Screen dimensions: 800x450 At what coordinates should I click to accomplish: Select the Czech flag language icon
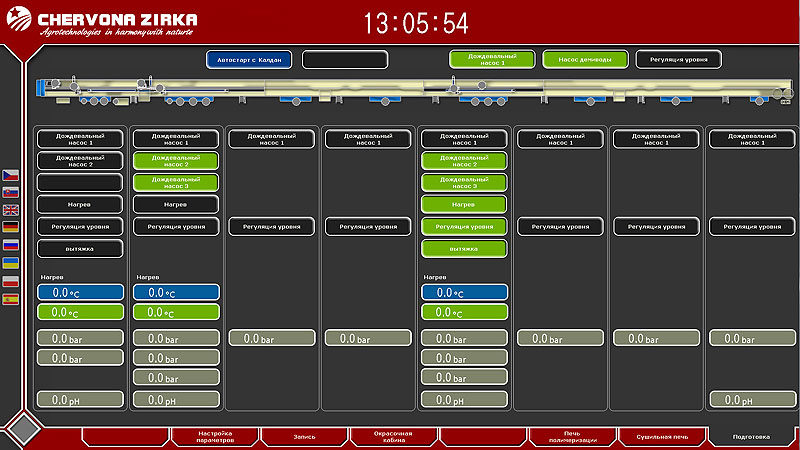pyautogui.click(x=11, y=175)
